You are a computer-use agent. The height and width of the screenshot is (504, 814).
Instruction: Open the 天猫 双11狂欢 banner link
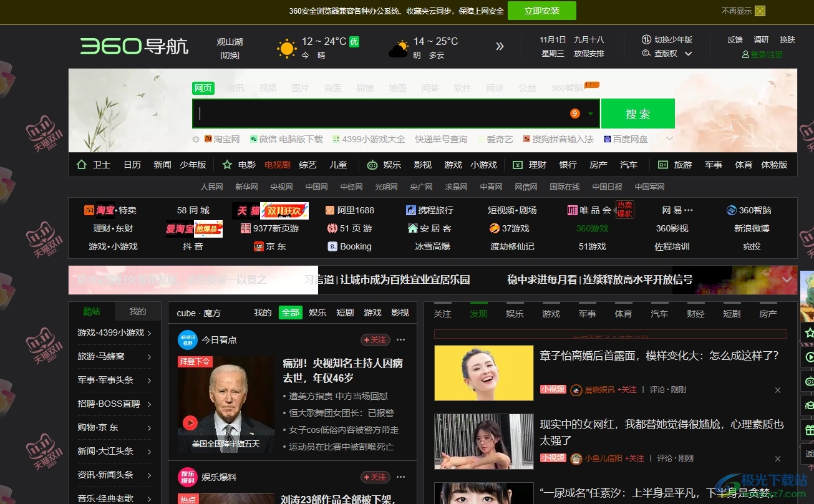(271, 211)
